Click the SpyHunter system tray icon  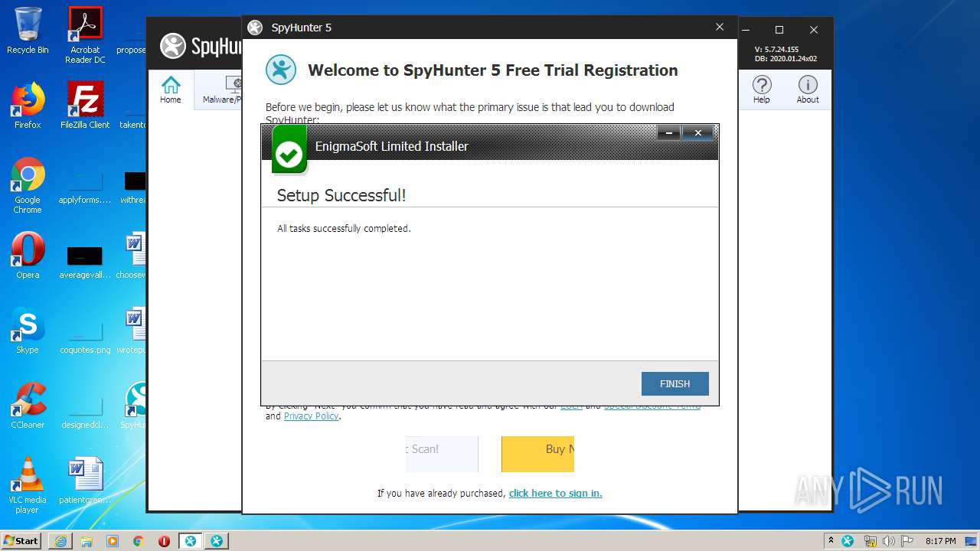(x=848, y=541)
